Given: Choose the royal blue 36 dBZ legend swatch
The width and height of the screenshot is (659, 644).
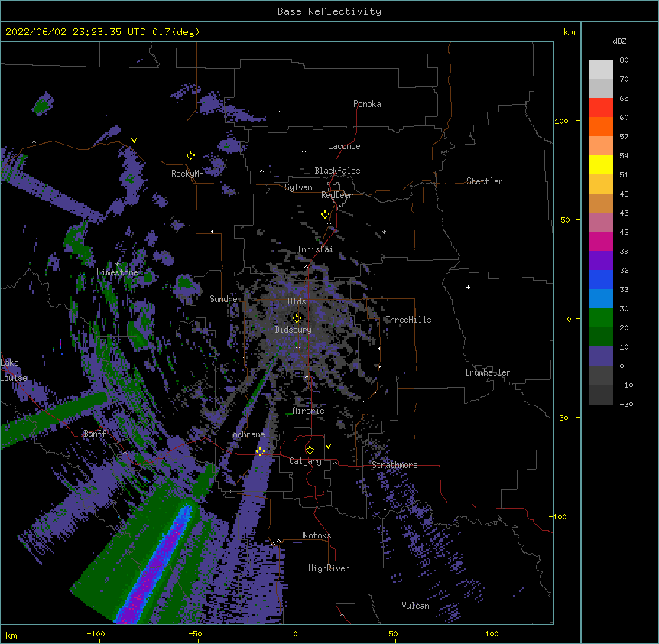Looking at the screenshot, I should point(601,279).
